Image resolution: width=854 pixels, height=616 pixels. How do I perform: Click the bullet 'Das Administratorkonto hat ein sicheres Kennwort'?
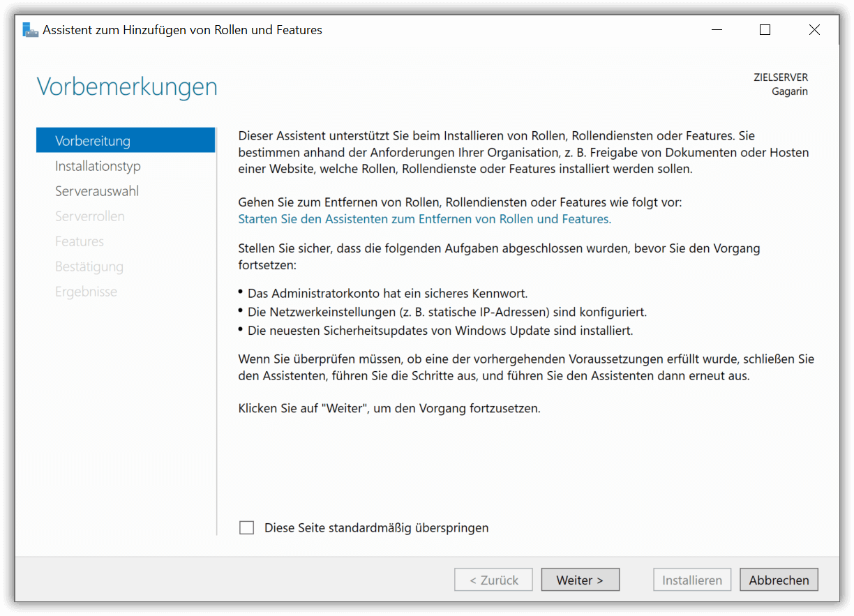387,294
